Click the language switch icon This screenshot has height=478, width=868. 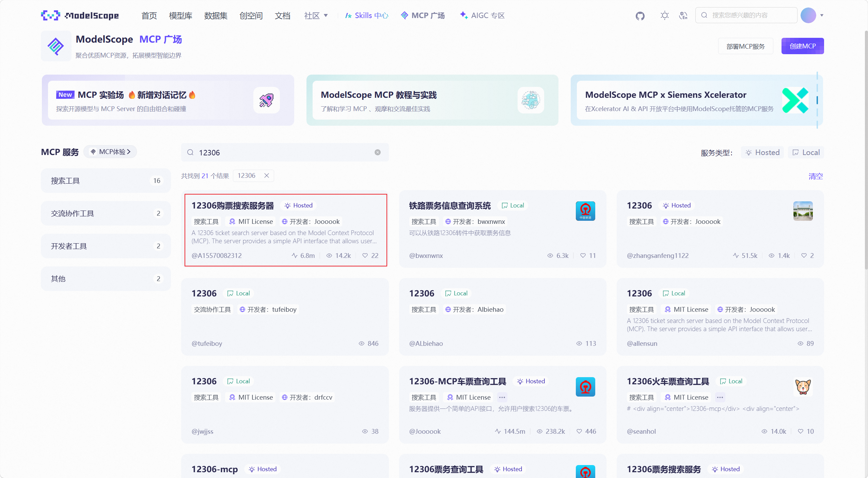[683, 15]
